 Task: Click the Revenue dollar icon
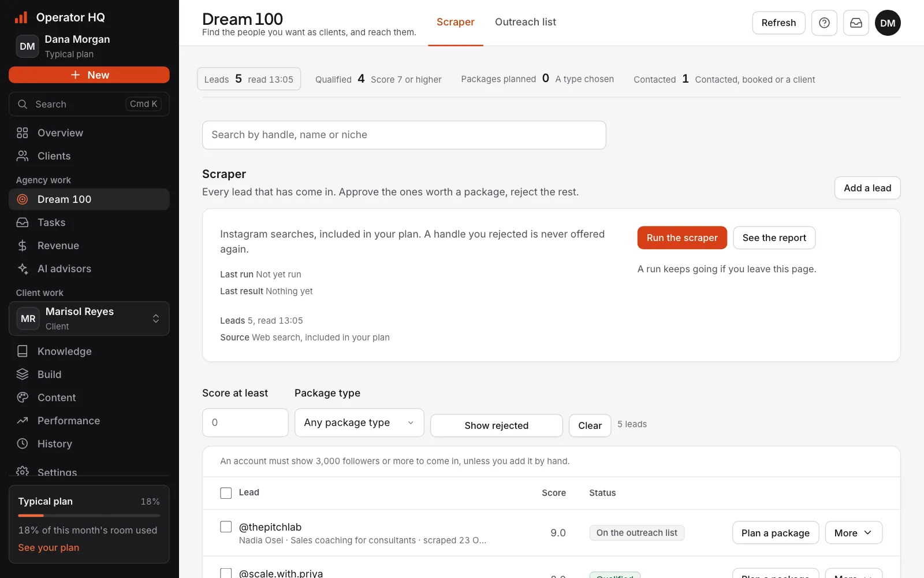coord(23,246)
